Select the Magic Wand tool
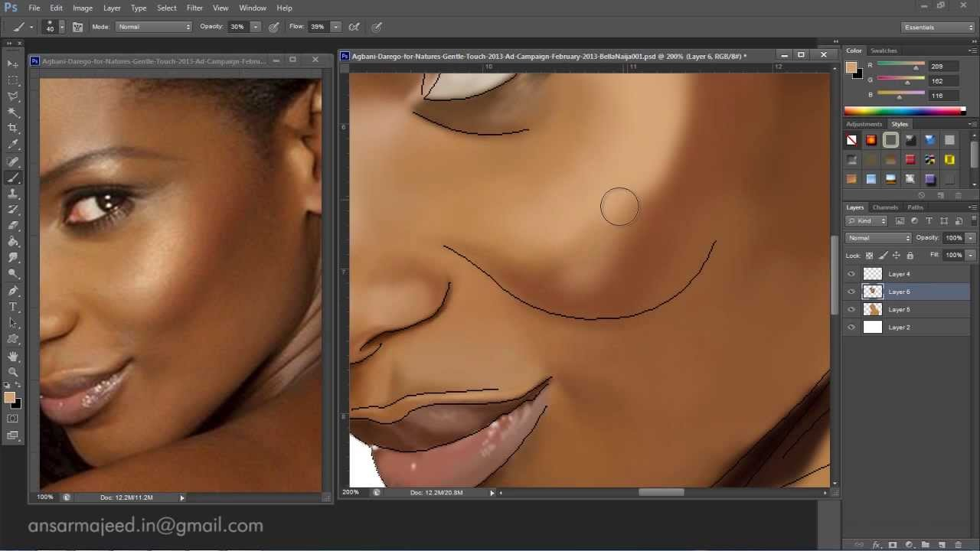The width and height of the screenshot is (980, 551). [x=13, y=112]
